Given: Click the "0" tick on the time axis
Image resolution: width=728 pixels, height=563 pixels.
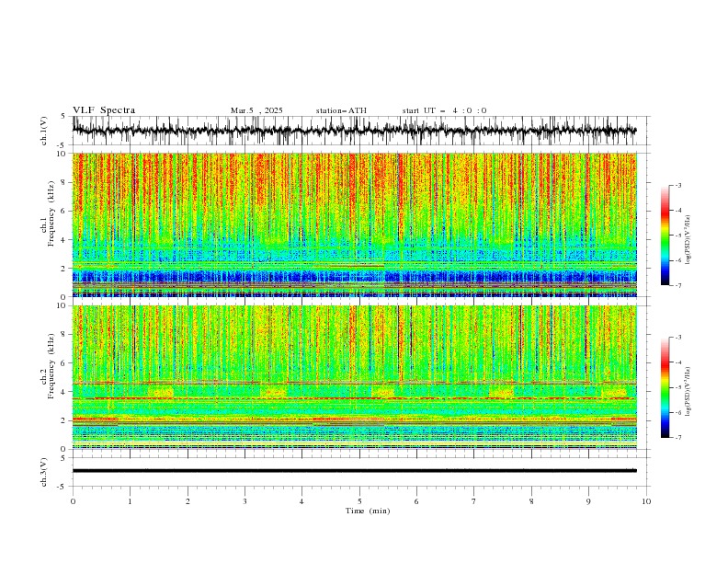Looking at the screenshot, I should (73, 501).
